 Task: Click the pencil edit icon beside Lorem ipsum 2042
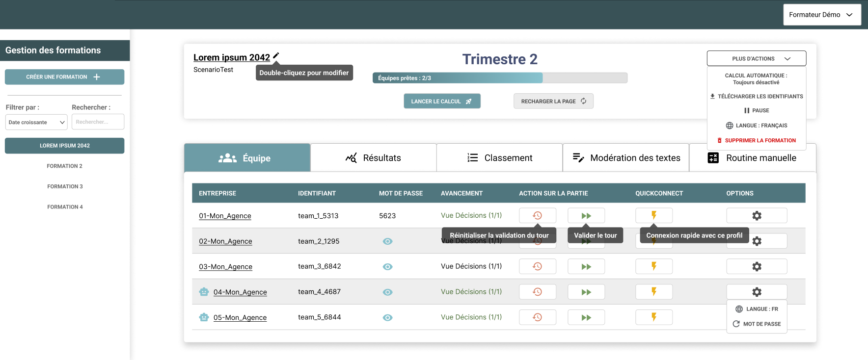[276, 56]
